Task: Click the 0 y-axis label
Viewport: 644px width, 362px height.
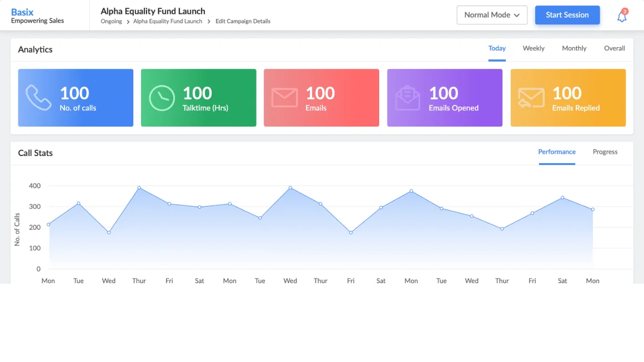Action: (39, 269)
